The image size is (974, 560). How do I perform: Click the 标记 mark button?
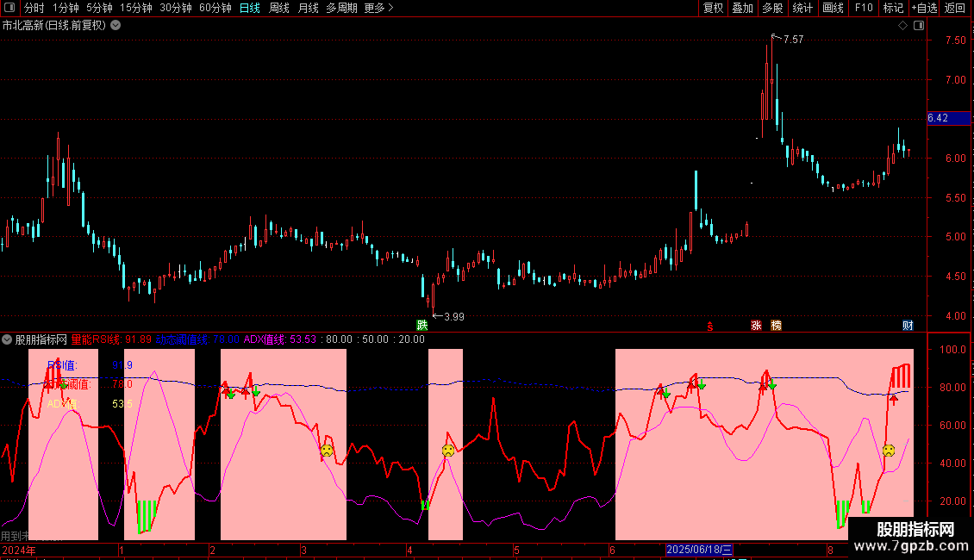click(893, 8)
